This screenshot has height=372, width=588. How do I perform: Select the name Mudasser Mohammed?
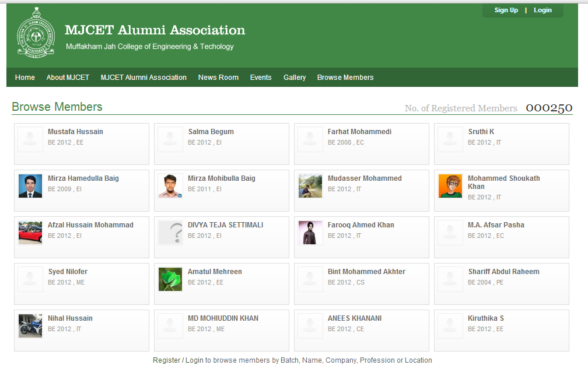pyautogui.click(x=365, y=178)
